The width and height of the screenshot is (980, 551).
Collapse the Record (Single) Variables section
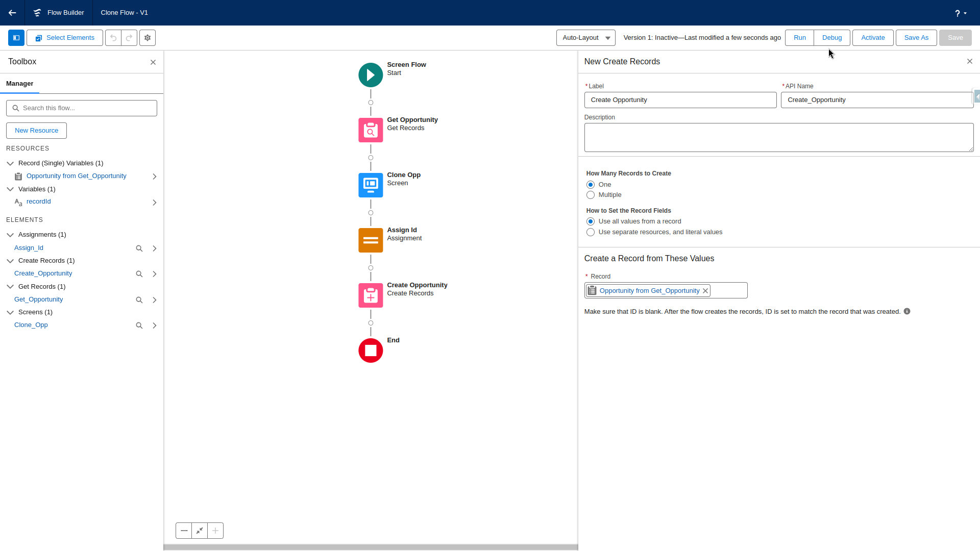(x=10, y=163)
